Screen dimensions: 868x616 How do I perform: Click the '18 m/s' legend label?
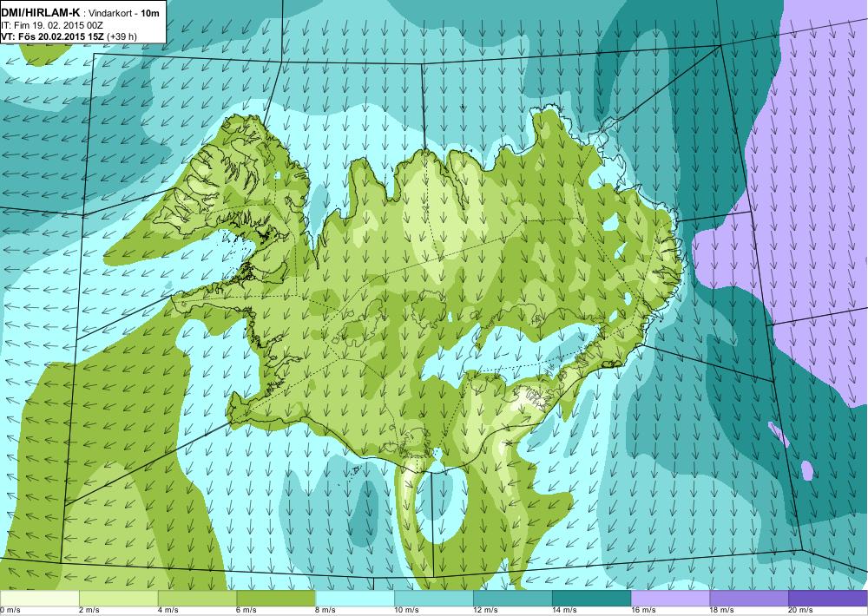(722, 611)
